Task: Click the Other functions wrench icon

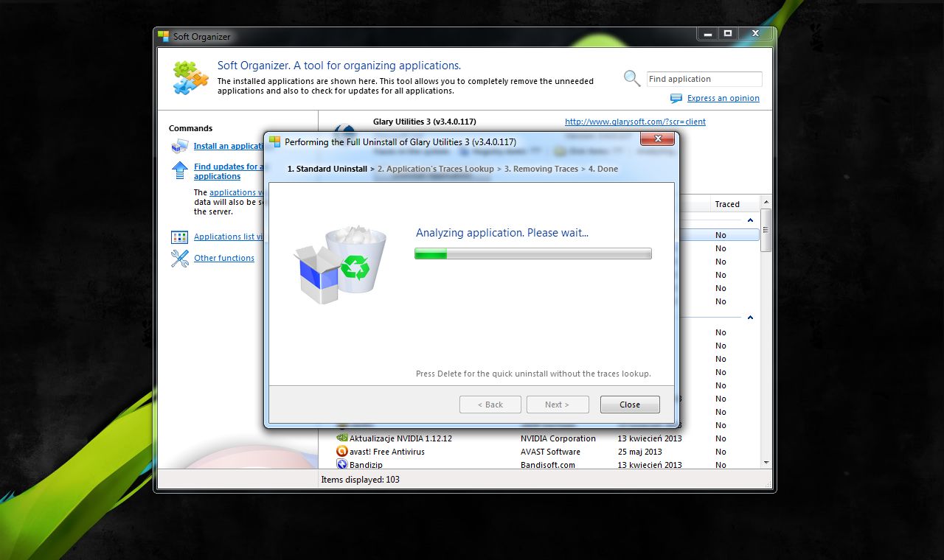Action: coord(180,259)
